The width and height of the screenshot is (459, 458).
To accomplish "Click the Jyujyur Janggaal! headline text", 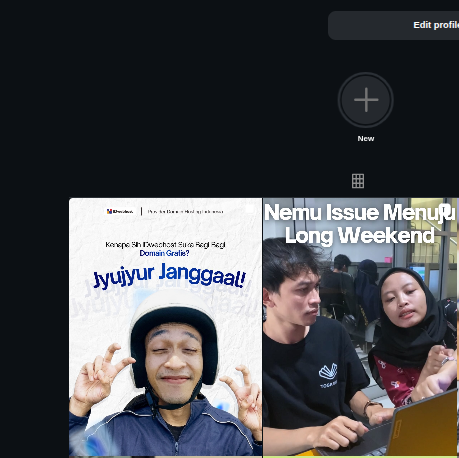I will click(169, 276).
